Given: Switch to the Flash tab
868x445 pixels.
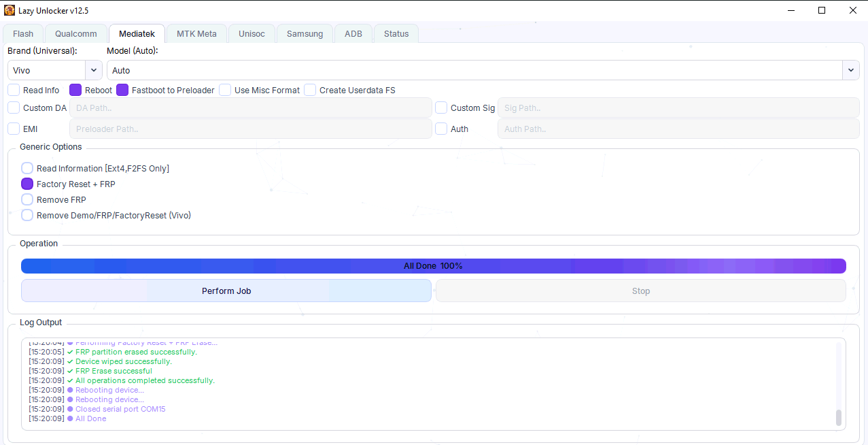Looking at the screenshot, I should point(23,33).
